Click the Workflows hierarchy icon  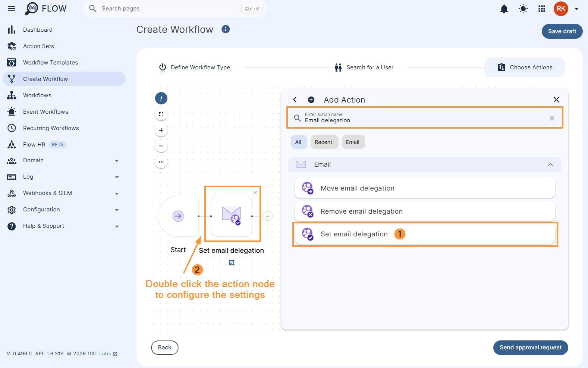tap(12, 95)
